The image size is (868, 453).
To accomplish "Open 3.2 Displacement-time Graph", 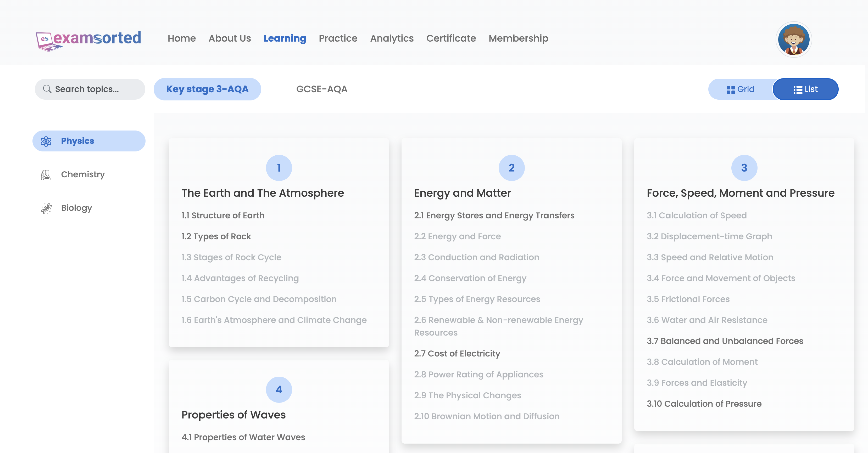I will [709, 236].
